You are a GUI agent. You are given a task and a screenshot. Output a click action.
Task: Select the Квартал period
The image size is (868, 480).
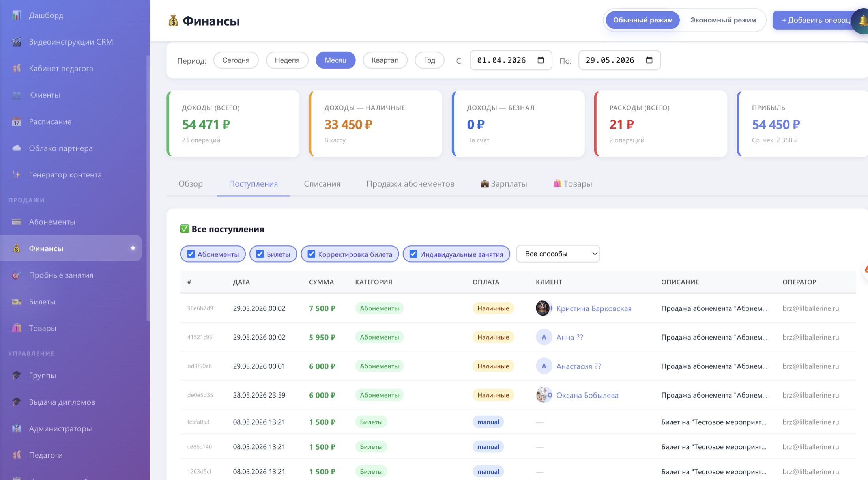385,60
